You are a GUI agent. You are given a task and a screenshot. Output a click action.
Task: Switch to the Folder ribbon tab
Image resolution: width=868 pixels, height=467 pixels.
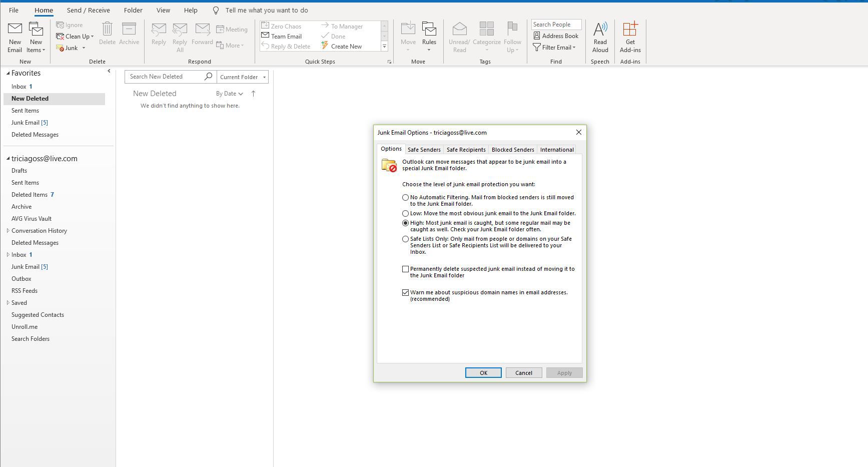[133, 10]
